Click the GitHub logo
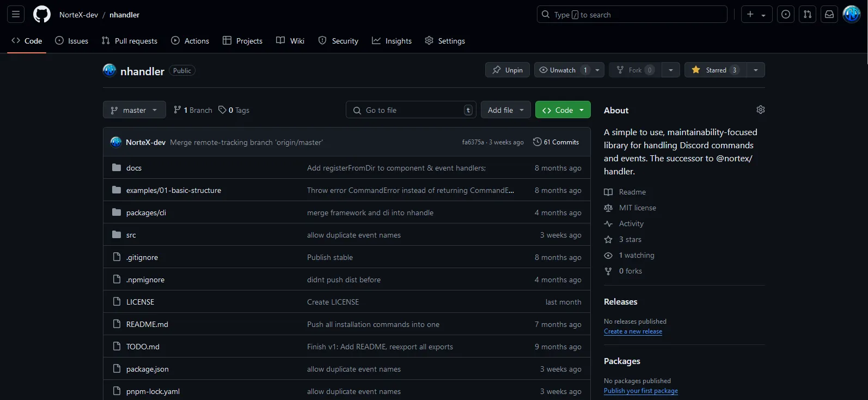Viewport: 868px width, 400px height. [42, 15]
